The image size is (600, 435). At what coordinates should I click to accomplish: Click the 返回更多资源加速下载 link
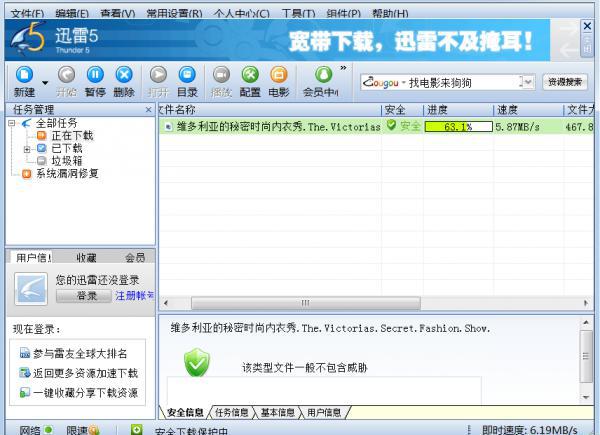[85, 373]
